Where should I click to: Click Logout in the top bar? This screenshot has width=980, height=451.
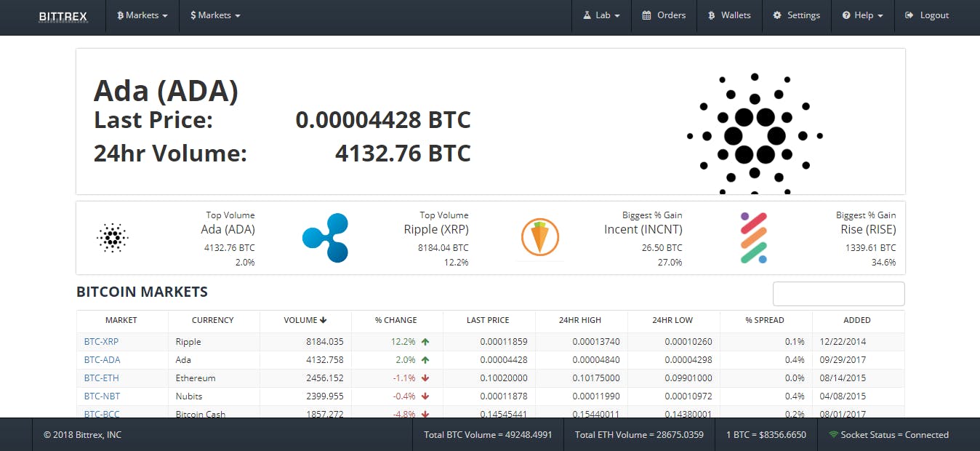pos(926,15)
